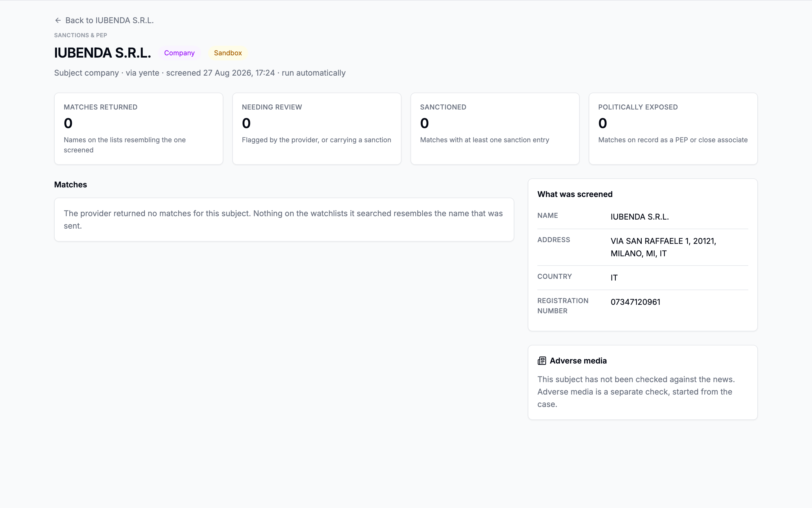This screenshot has width=812, height=508.
Task: Click 'Names on the lists resembling' description
Action: tap(125, 145)
